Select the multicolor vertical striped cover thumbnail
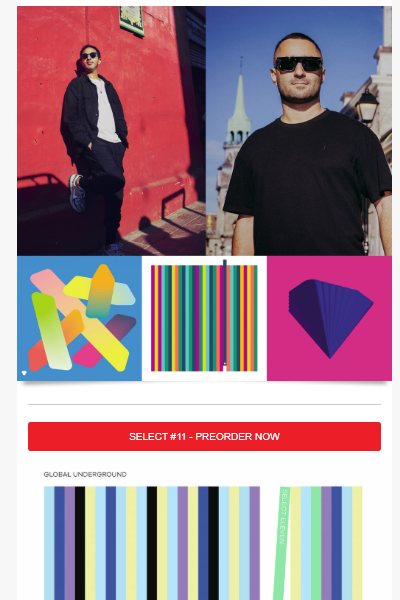This screenshot has height=600, width=400. click(x=204, y=318)
